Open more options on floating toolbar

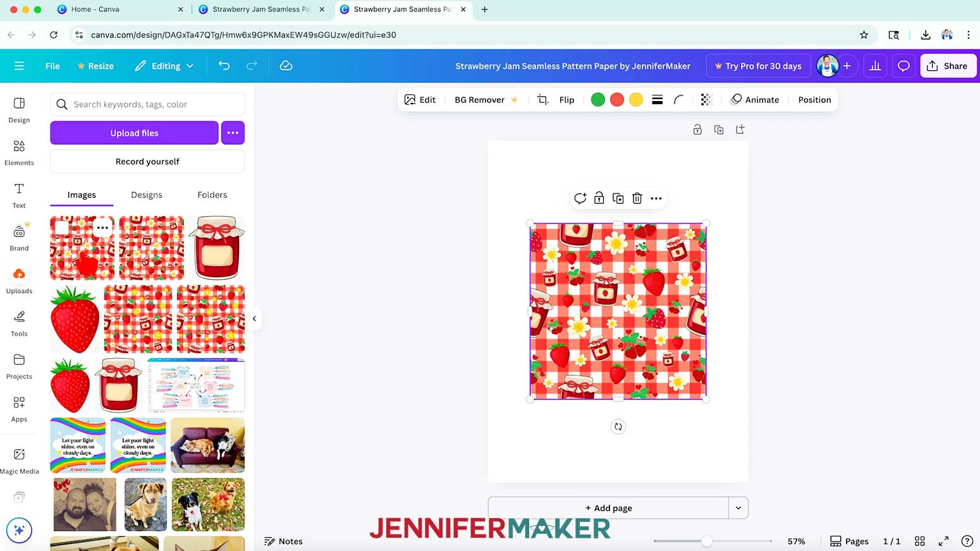click(x=656, y=198)
